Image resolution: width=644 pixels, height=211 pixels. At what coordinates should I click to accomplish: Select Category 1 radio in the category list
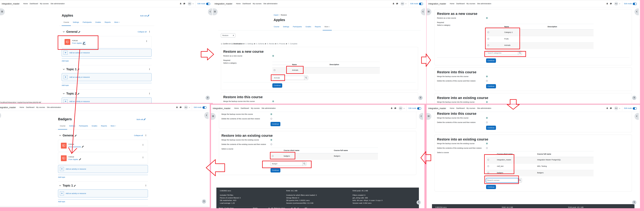(x=488, y=32)
